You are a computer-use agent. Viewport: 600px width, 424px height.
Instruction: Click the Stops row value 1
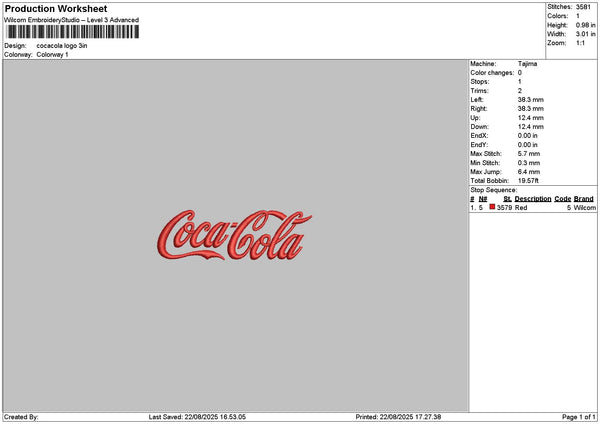tap(520, 82)
